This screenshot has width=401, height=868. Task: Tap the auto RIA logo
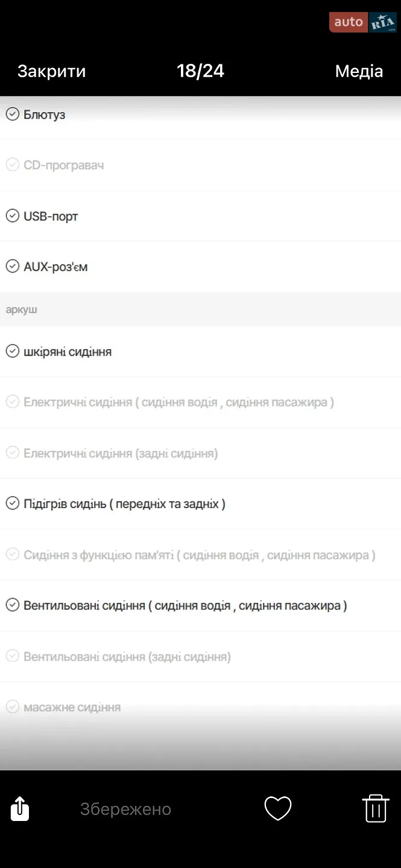363,22
